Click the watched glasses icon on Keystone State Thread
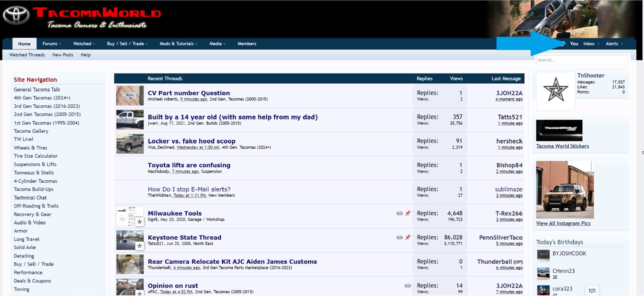The width and height of the screenshot is (644, 296). [400, 238]
